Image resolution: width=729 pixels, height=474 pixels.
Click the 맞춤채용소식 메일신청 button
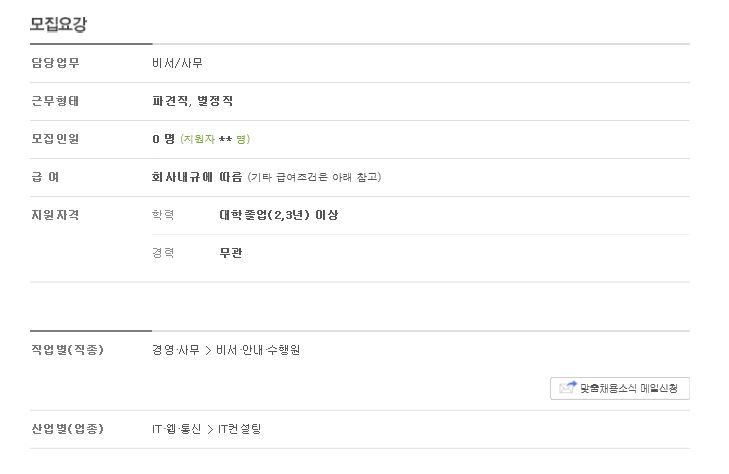(x=619, y=388)
